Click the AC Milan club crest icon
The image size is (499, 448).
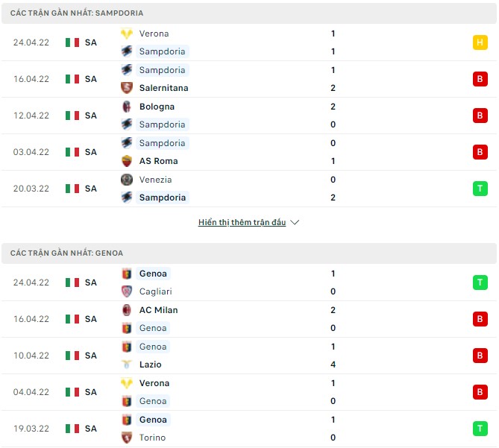127,310
